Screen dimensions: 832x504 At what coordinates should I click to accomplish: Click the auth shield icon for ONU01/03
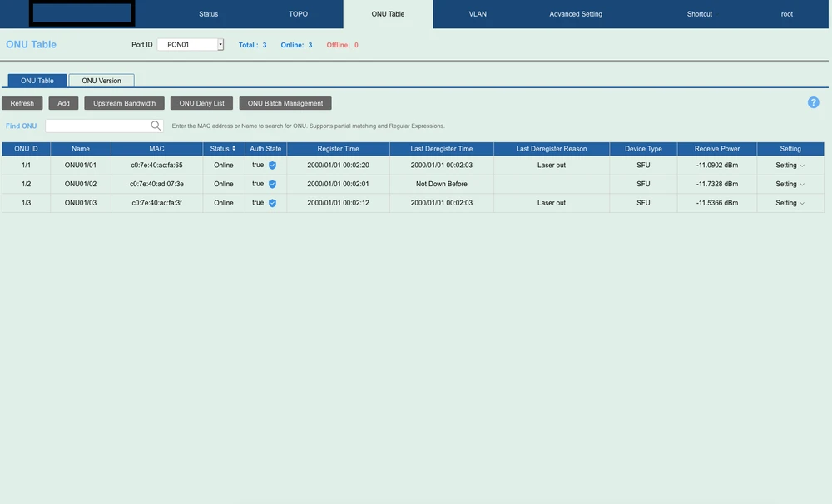click(272, 203)
